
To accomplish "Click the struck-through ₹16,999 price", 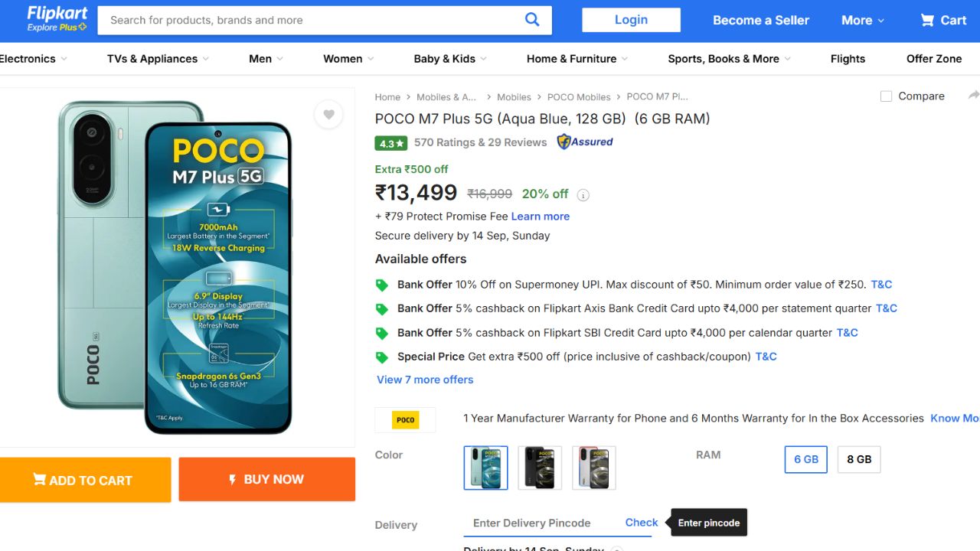I will tap(490, 194).
